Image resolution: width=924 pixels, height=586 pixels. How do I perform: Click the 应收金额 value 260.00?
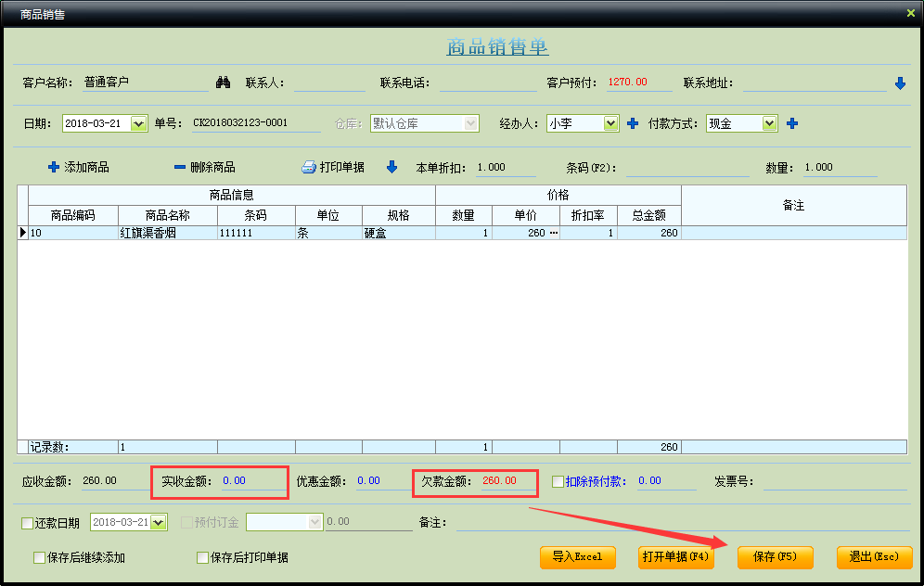tap(99, 480)
